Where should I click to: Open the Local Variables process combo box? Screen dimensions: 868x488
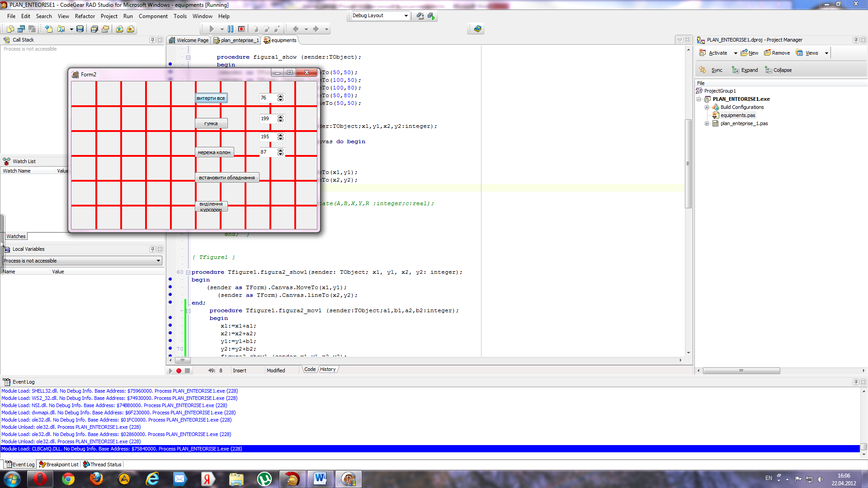(x=82, y=261)
